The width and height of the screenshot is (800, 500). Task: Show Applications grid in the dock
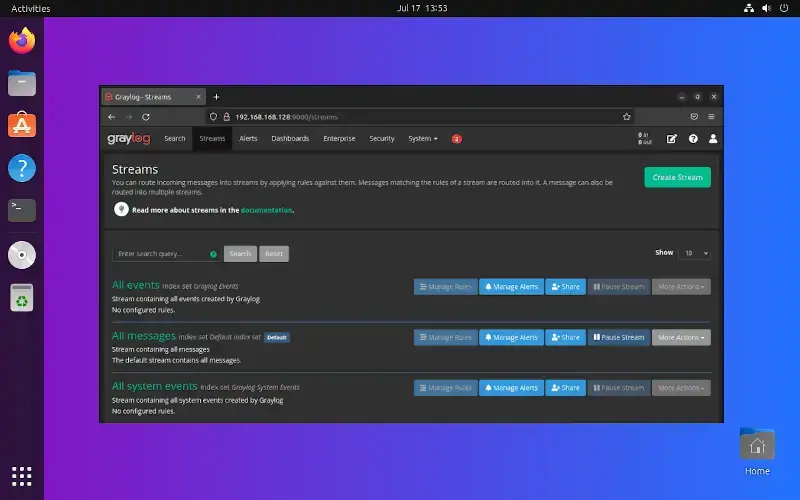click(x=22, y=476)
